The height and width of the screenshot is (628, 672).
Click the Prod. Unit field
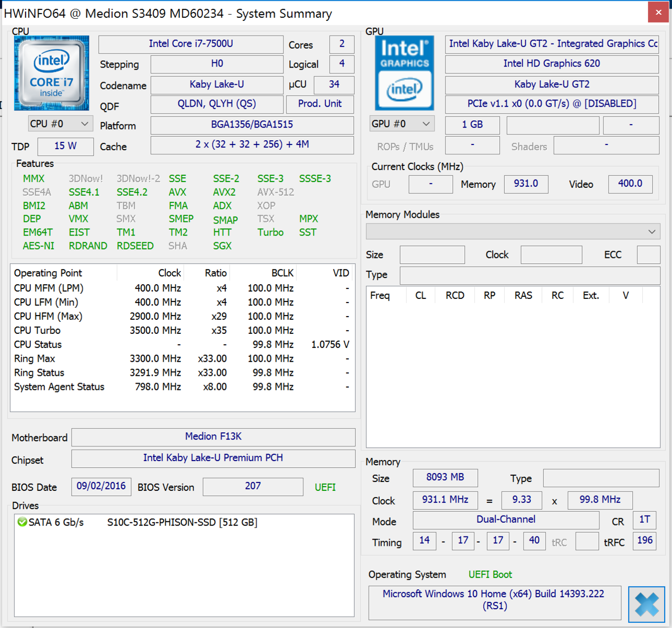pyautogui.click(x=320, y=104)
